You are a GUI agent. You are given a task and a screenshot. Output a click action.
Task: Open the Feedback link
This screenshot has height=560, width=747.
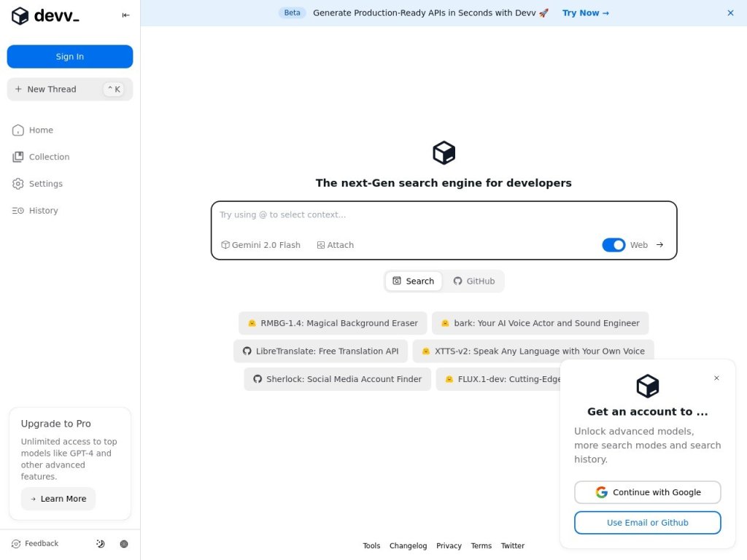(x=35, y=543)
